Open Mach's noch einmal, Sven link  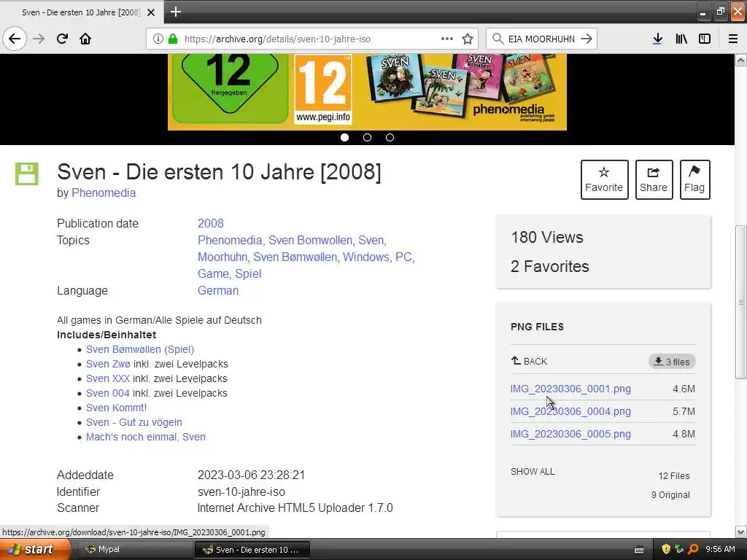coord(146,437)
